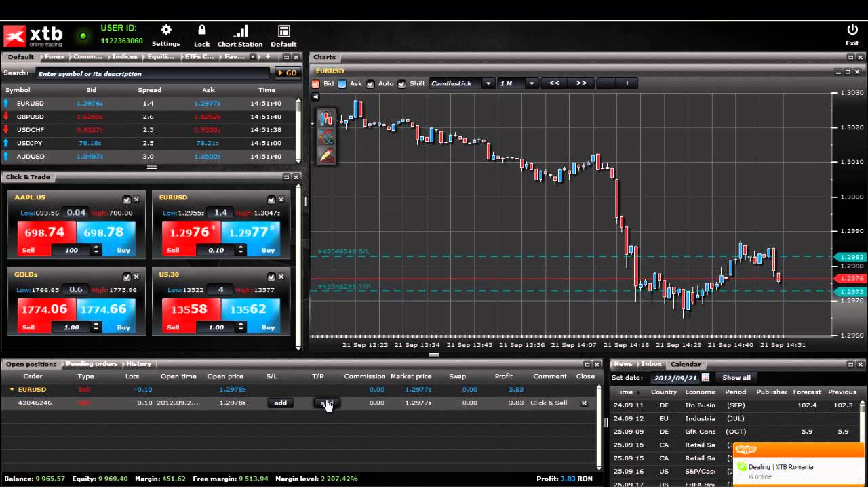Toggle the Auto checkbox on chart
This screenshot has height=488, width=868.
(371, 84)
